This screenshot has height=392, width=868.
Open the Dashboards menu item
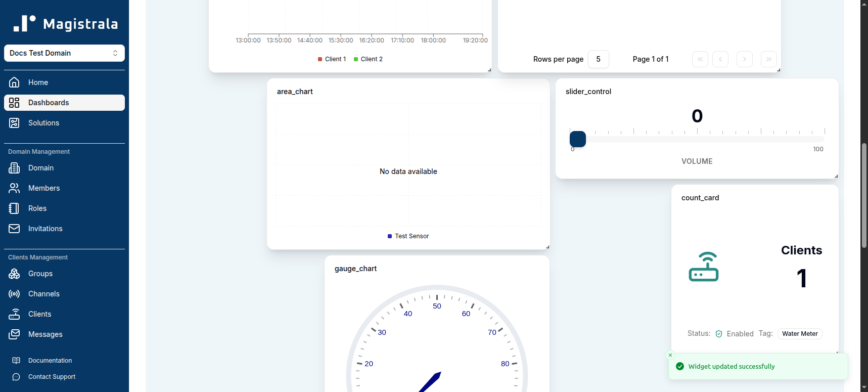[x=64, y=103]
